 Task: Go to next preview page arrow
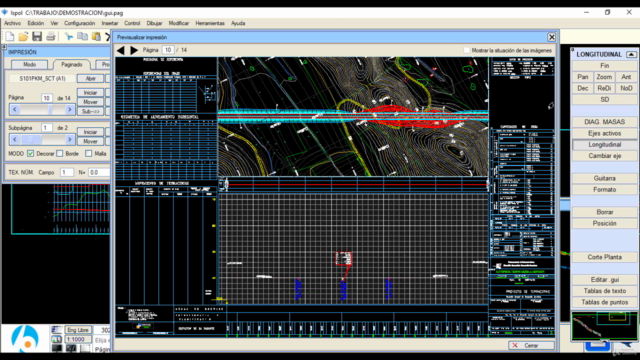134,50
